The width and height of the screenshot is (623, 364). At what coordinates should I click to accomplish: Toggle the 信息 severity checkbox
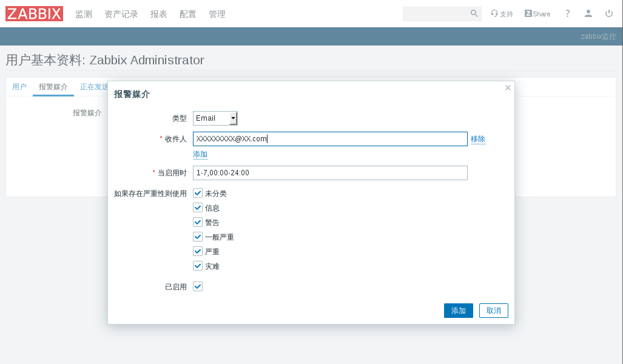point(198,207)
